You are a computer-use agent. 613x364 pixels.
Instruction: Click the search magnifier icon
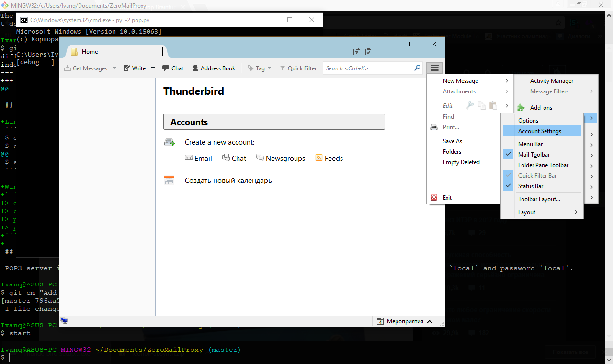[417, 68]
